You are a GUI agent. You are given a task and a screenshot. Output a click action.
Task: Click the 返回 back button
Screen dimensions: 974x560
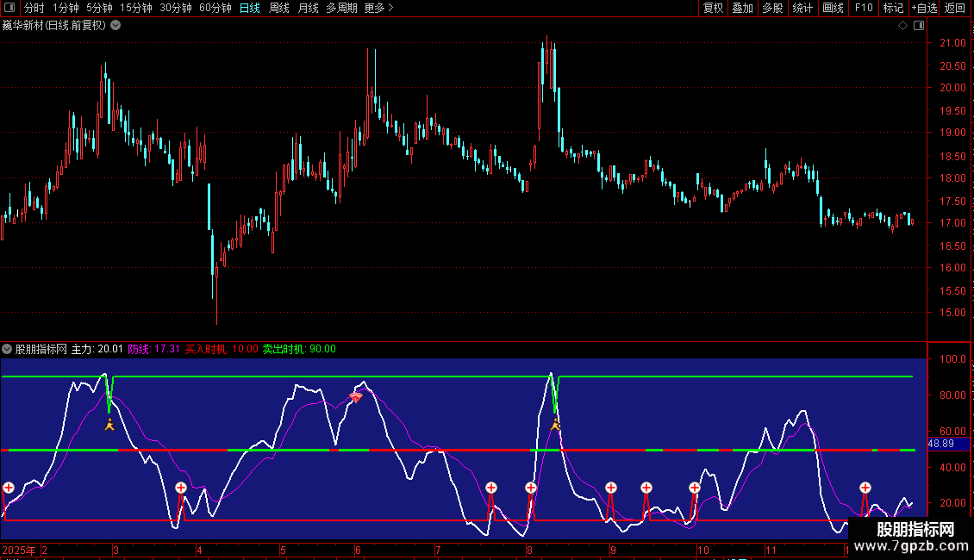click(955, 8)
